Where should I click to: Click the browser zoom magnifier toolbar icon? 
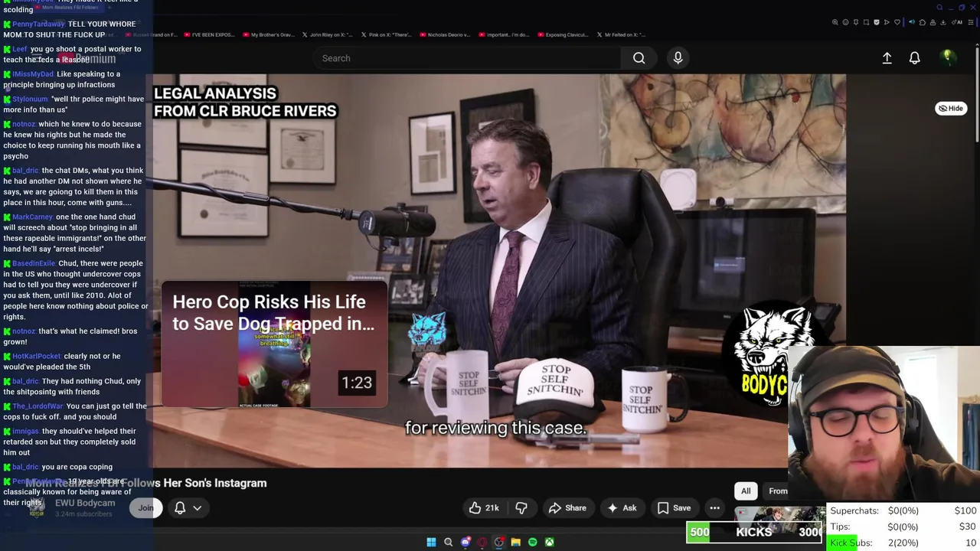click(835, 22)
